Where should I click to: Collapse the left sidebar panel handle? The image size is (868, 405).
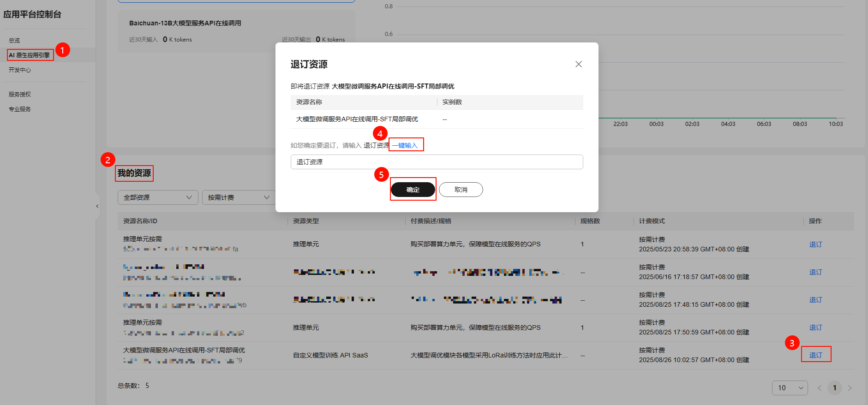pos(97,206)
